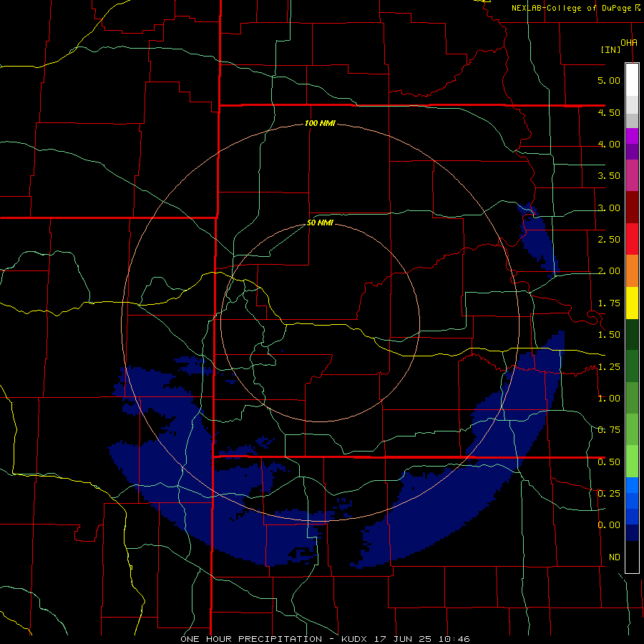
Task: Click the ND legend label
Action: pos(615,557)
